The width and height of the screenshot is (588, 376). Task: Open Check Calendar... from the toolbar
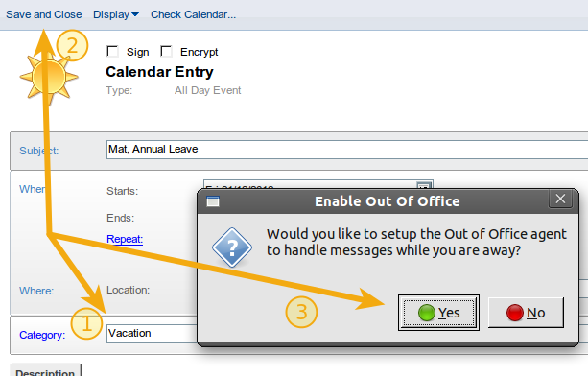(x=193, y=14)
